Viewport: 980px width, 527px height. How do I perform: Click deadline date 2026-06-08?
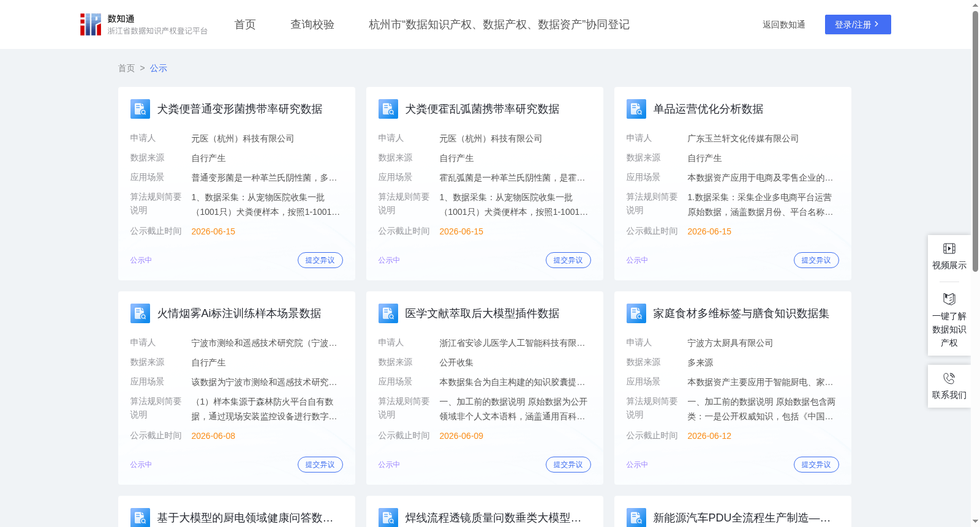click(213, 436)
